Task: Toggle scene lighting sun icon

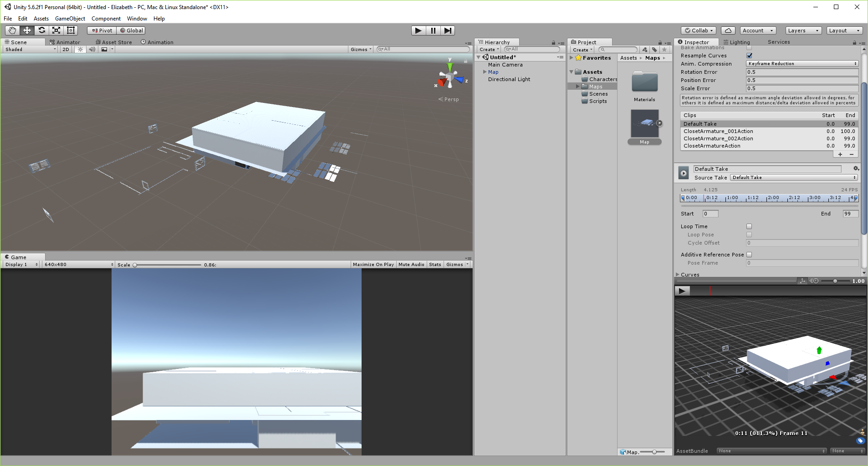Action: pos(80,49)
